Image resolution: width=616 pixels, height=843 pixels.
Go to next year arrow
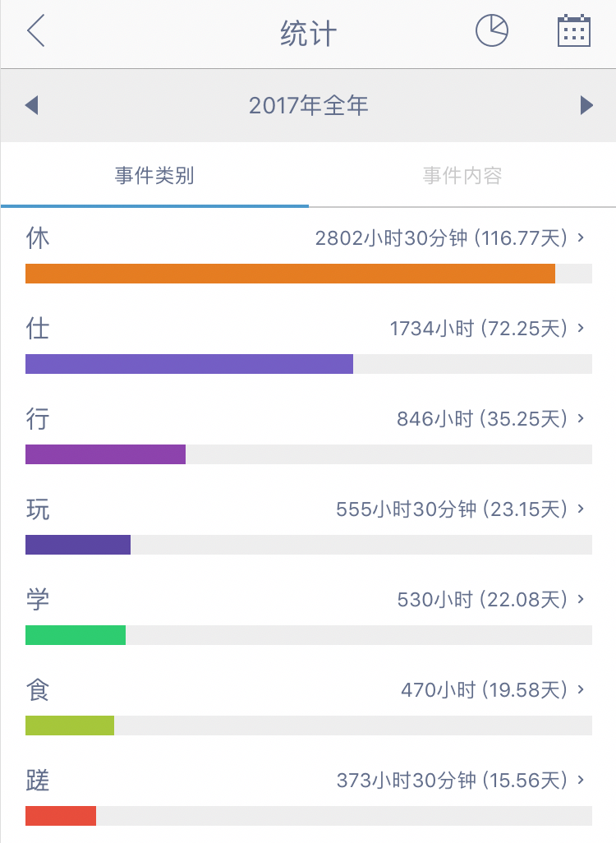coord(586,105)
